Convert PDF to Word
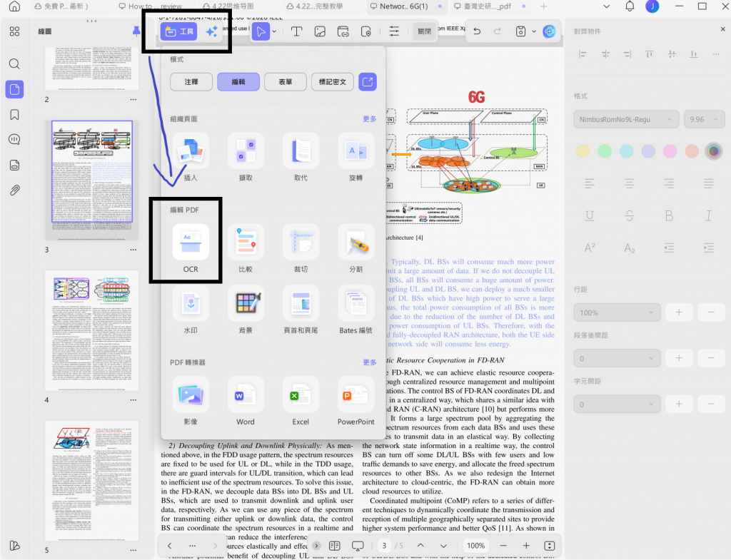 pyautogui.click(x=246, y=394)
